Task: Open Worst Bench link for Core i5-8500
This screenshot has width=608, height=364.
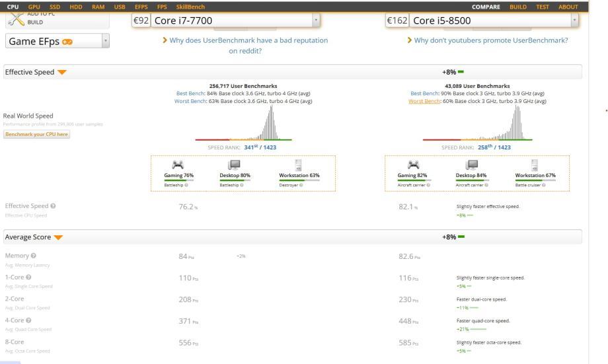Action: pyautogui.click(x=424, y=101)
